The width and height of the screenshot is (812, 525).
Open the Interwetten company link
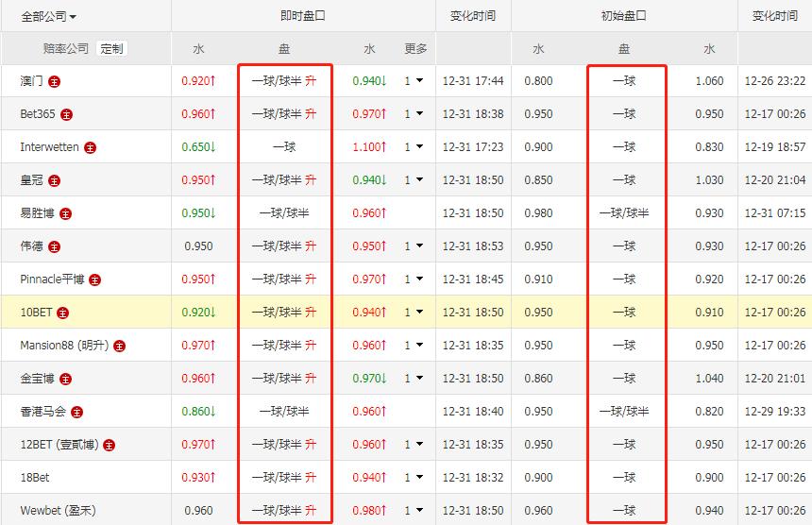[x=50, y=147]
